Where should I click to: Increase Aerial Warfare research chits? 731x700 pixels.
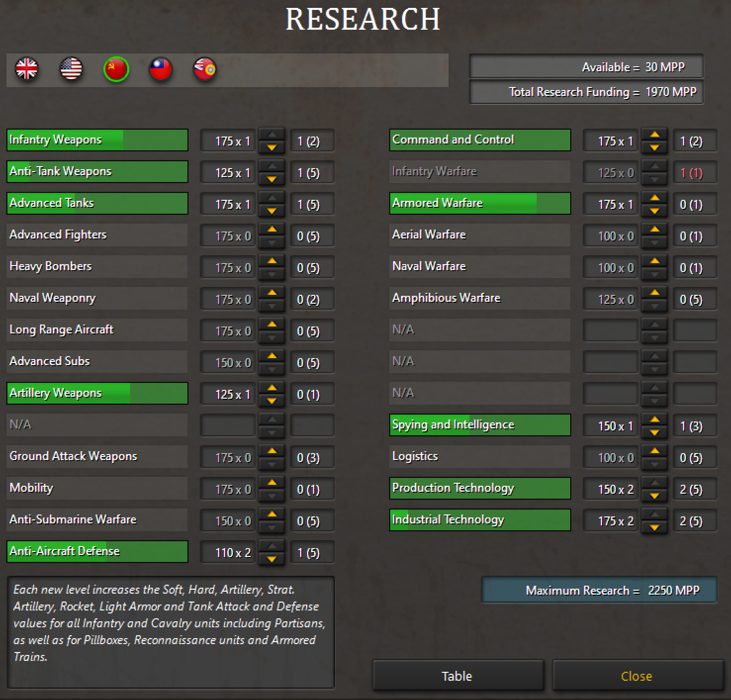tap(654, 229)
